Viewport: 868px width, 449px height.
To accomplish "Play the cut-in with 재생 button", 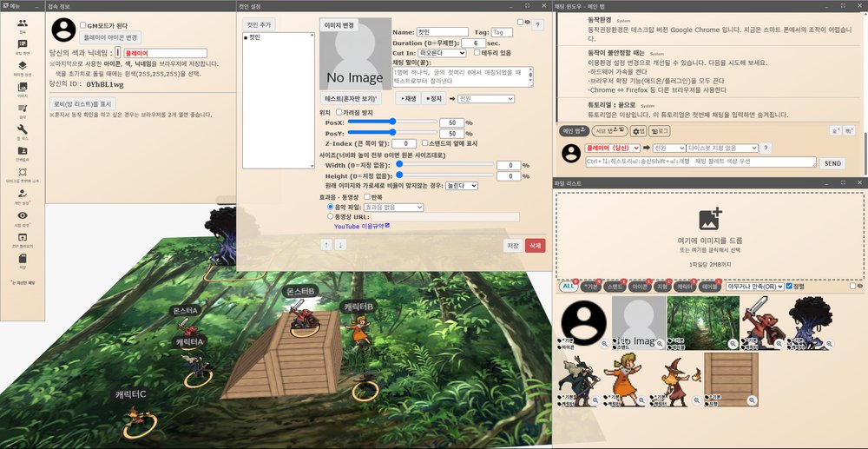I will click(408, 98).
